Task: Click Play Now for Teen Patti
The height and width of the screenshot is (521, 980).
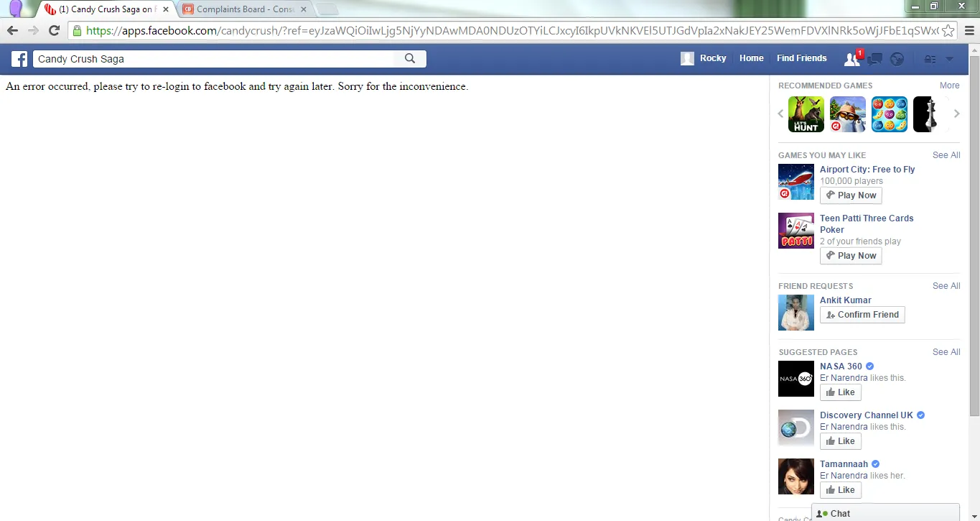Action: 851,256
